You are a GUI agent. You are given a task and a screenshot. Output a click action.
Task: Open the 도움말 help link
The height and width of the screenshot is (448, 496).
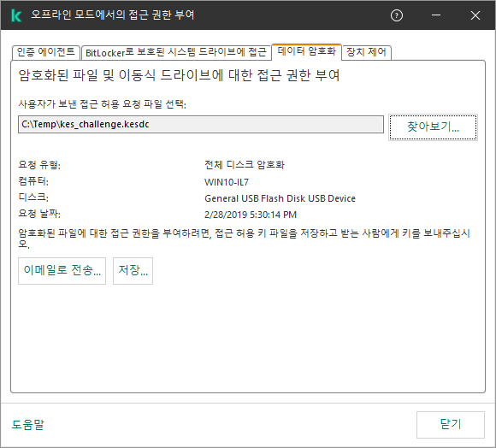point(28,424)
